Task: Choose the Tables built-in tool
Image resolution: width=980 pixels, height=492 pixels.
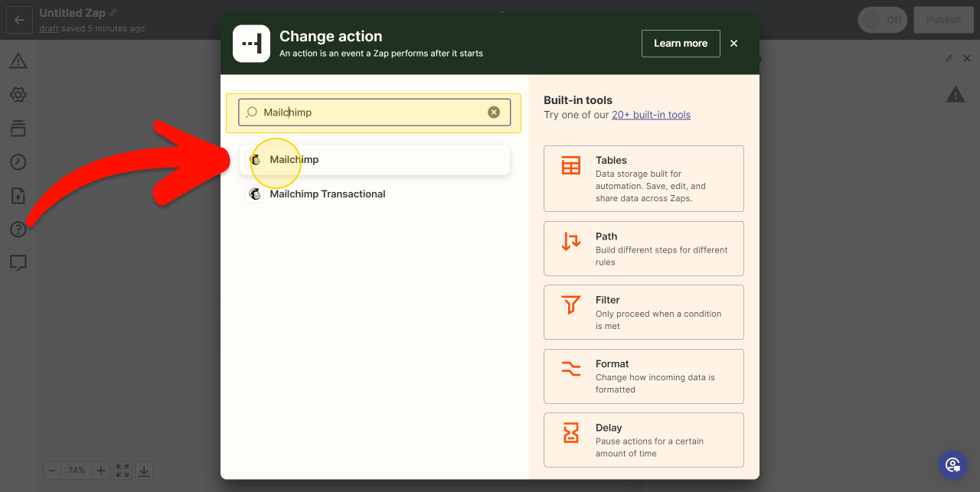Action: click(x=644, y=178)
